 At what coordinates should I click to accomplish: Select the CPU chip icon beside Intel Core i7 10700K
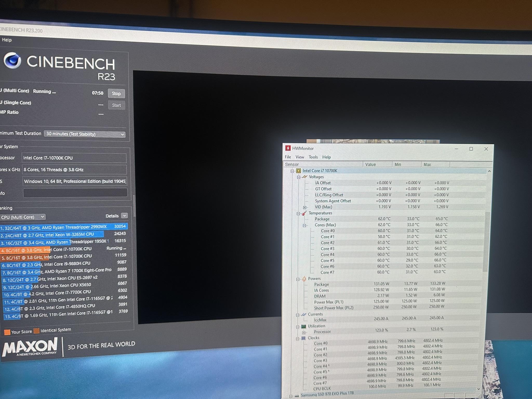(298, 171)
